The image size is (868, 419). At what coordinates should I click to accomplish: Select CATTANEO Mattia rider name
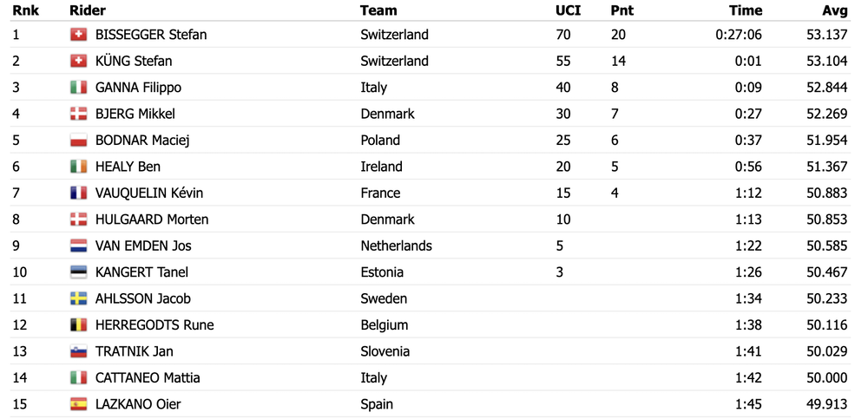148,378
